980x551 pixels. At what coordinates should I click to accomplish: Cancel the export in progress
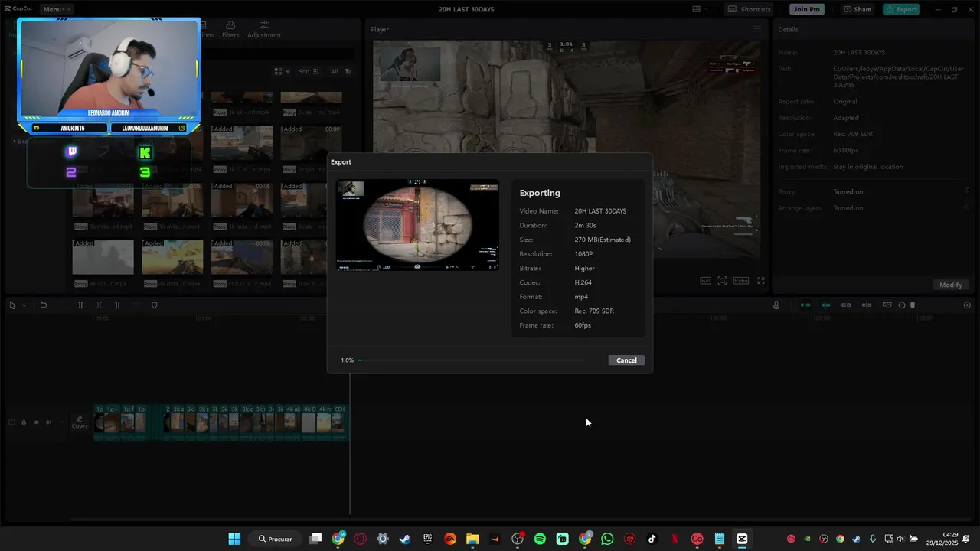coord(626,360)
